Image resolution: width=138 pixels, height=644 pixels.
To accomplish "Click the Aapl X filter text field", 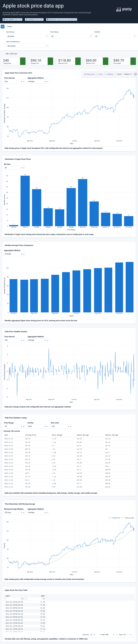I will click(x=13, y=599).
